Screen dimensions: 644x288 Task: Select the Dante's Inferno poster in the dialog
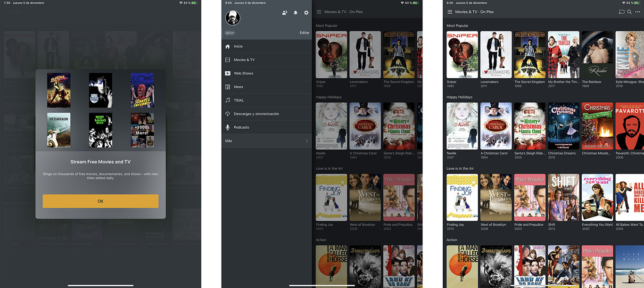point(142,91)
